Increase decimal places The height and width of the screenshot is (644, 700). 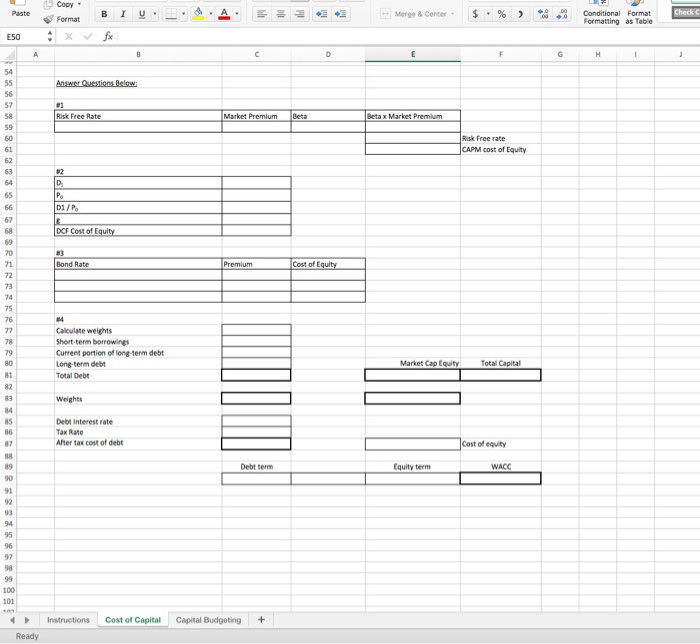pyautogui.click(x=543, y=14)
